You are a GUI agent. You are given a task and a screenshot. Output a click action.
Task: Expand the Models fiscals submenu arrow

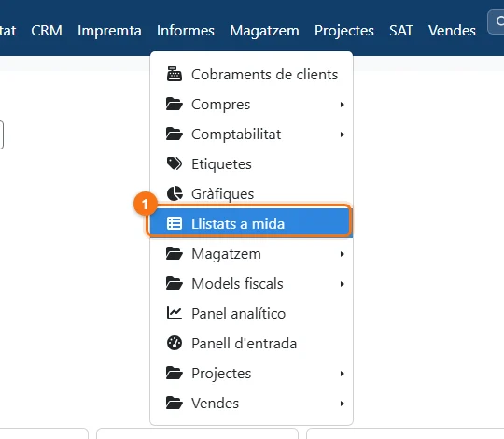[342, 284]
